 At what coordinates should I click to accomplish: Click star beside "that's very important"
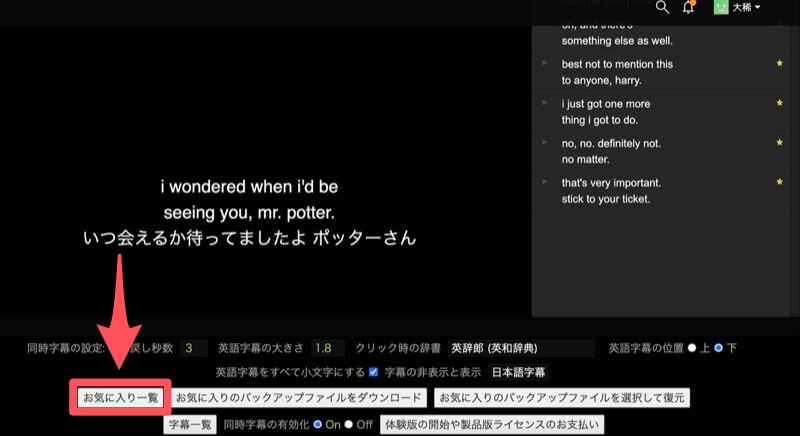point(779,183)
